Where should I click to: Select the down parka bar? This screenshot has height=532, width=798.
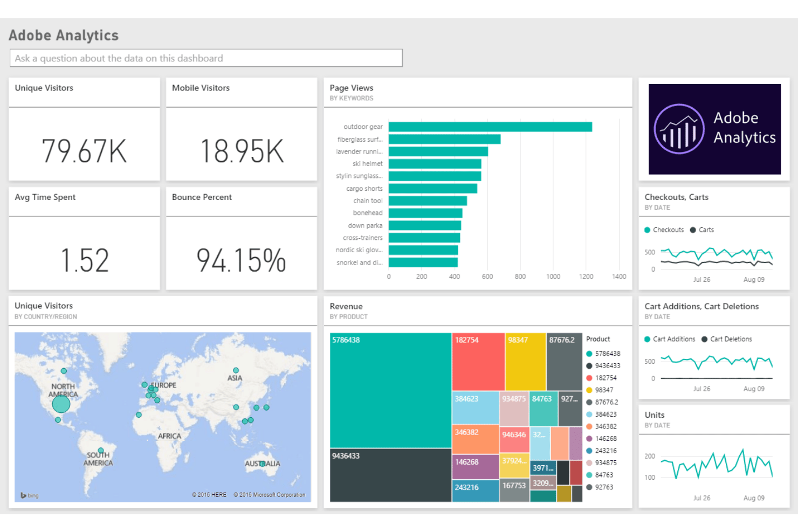click(x=425, y=226)
